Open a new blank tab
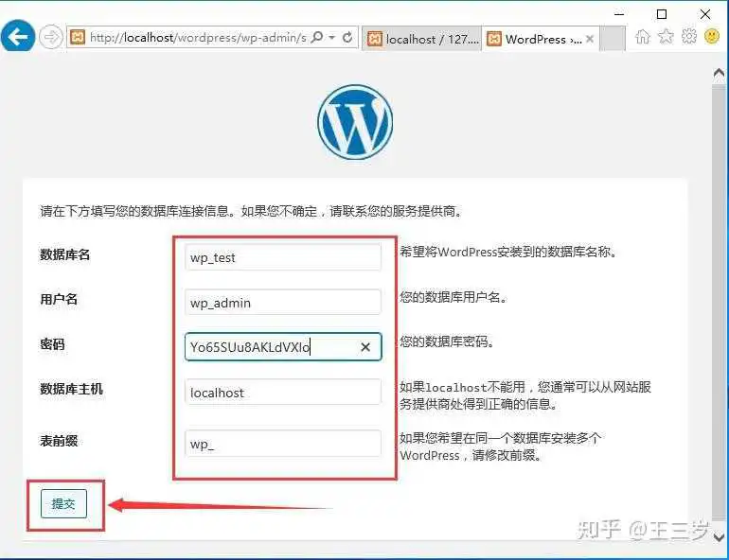Screen dimensions: 729x560 point(612,39)
